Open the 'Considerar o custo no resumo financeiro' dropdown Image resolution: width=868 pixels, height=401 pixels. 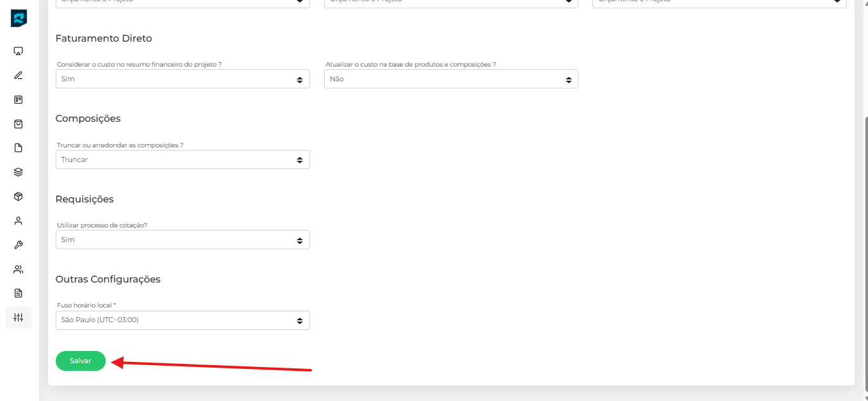pyautogui.click(x=183, y=79)
